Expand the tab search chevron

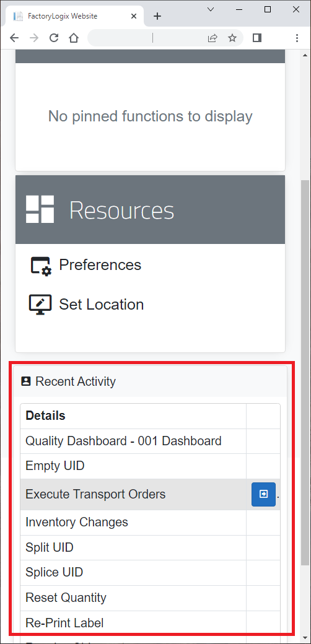(211, 9)
